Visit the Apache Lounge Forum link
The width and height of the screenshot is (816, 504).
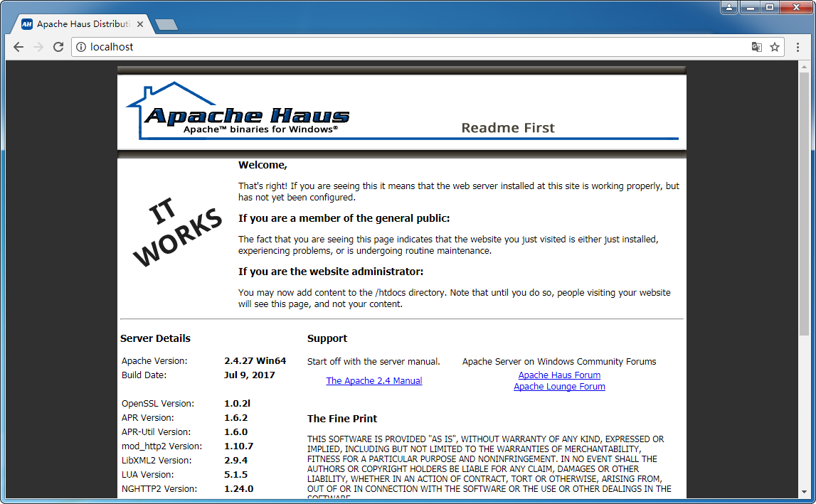pos(559,387)
